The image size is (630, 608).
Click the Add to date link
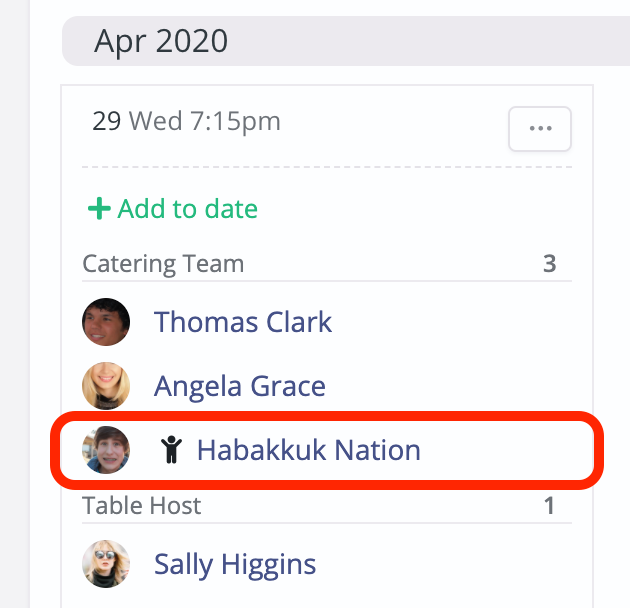[173, 209]
